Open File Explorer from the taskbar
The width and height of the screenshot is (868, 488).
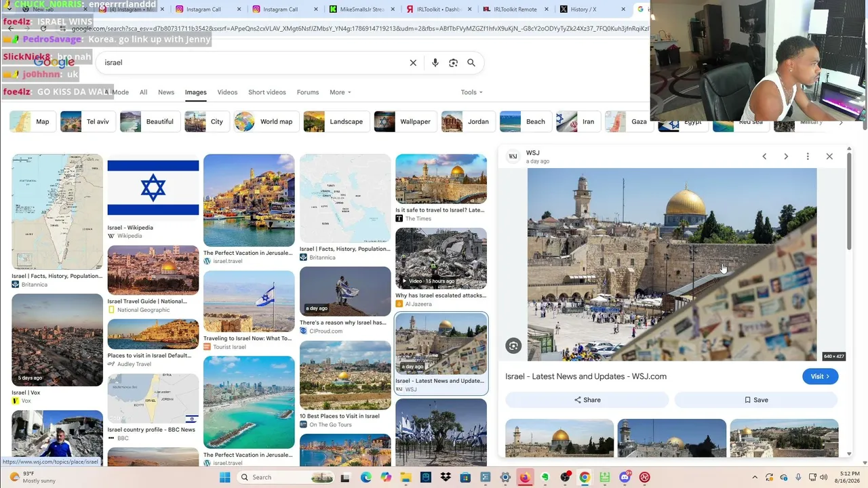(x=406, y=477)
